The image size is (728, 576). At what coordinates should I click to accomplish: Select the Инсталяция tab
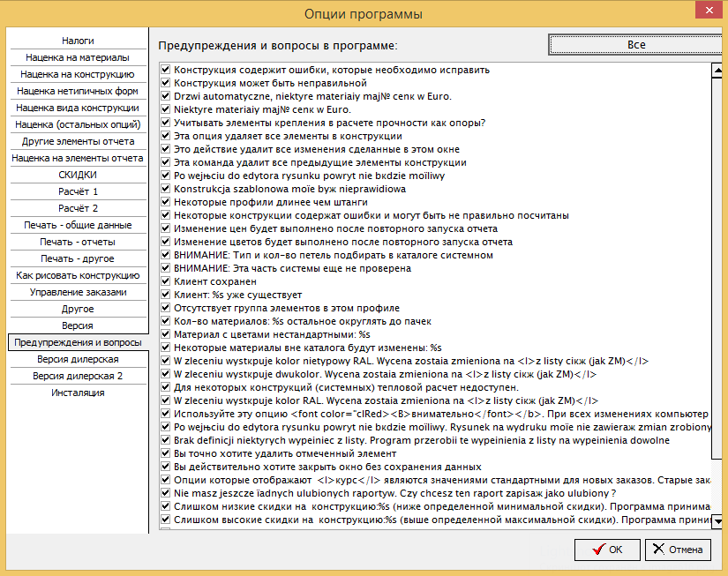coord(78,393)
